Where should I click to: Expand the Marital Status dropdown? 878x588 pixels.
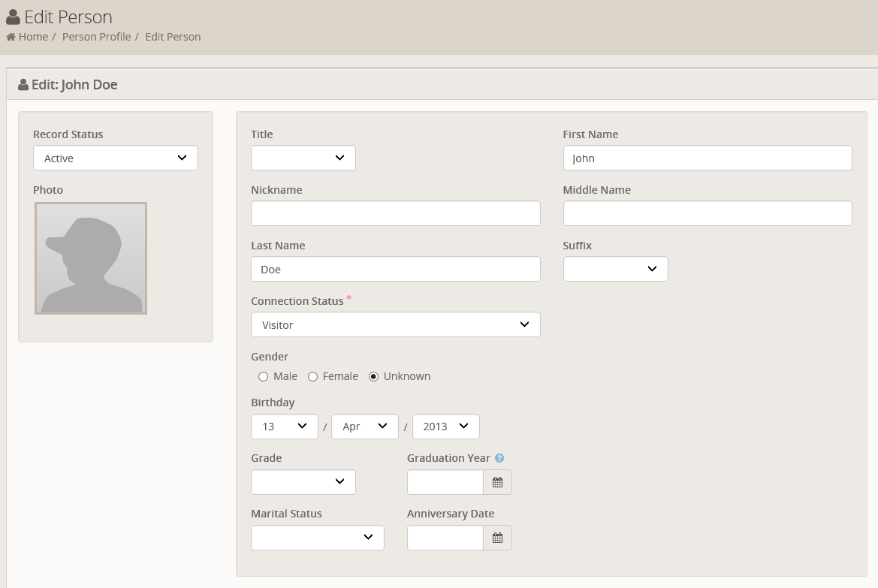(x=317, y=538)
